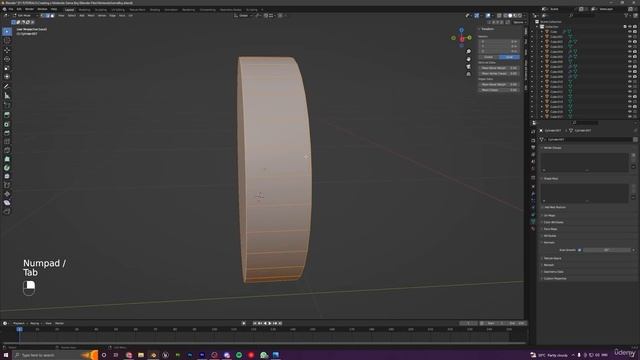The image size is (640, 360).
Task: Toggle the Auto Smooth checkbox
Action: point(579,250)
